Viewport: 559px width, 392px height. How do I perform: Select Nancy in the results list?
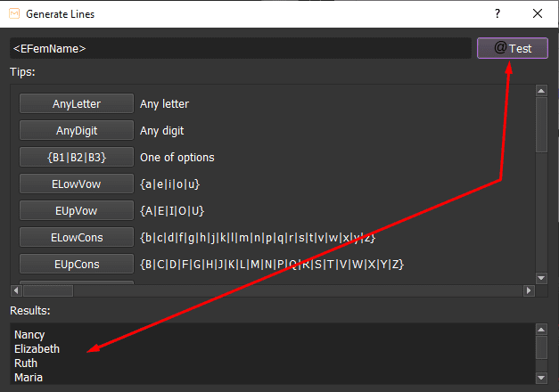point(30,335)
